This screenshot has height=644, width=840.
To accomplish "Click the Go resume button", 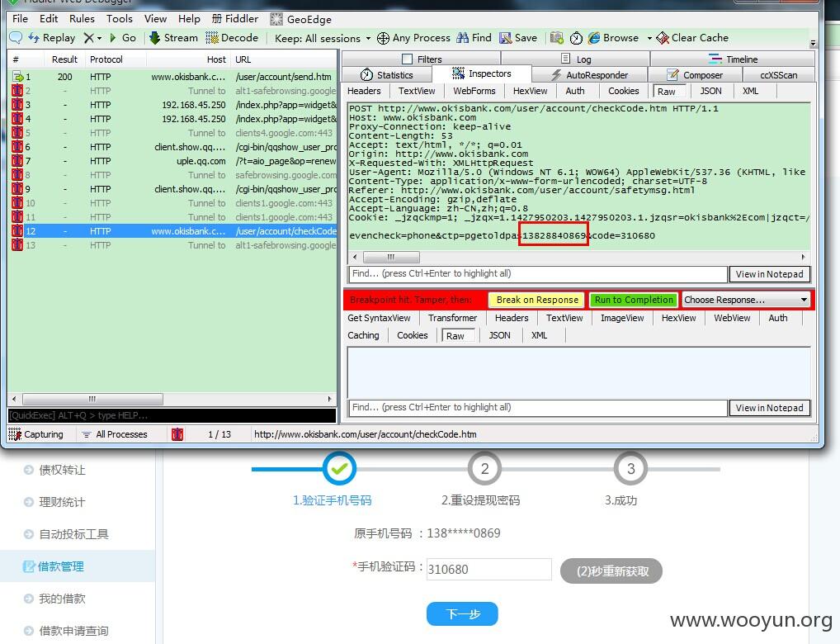I will pyautogui.click(x=123, y=37).
